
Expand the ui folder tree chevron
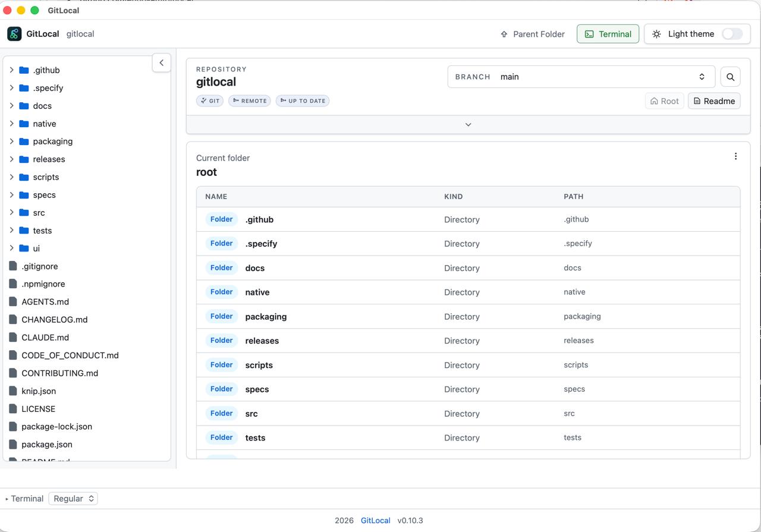pyautogui.click(x=11, y=248)
